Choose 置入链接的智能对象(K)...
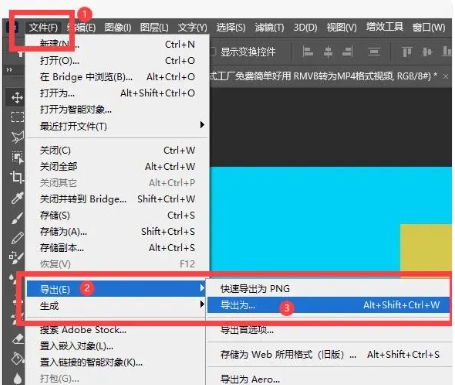455x385 pixels. click(x=116, y=362)
